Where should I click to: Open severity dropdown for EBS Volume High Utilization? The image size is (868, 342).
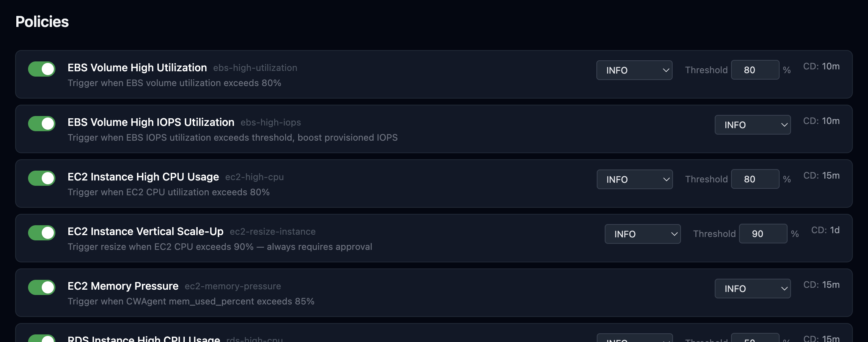[634, 70]
